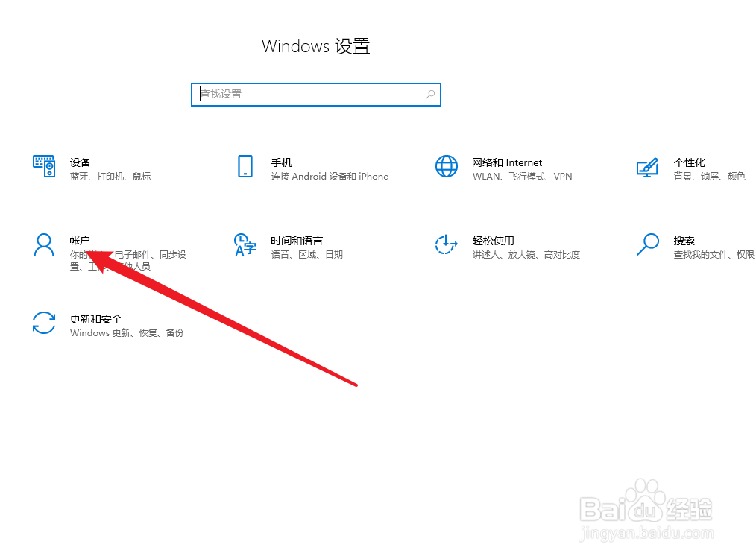Click the 帐户 person icon
Screen dimensions: 756x559
[x=44, y=244]
